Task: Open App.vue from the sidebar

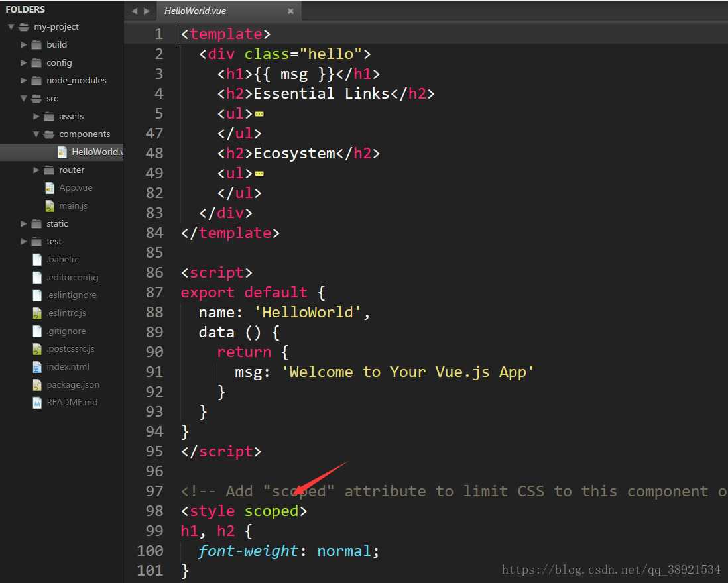Action: click(x=76, y=188)
